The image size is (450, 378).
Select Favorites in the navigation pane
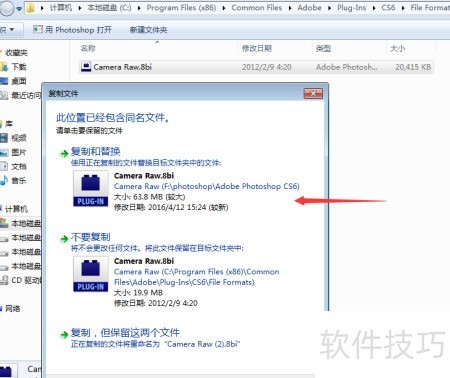point(16,53)
